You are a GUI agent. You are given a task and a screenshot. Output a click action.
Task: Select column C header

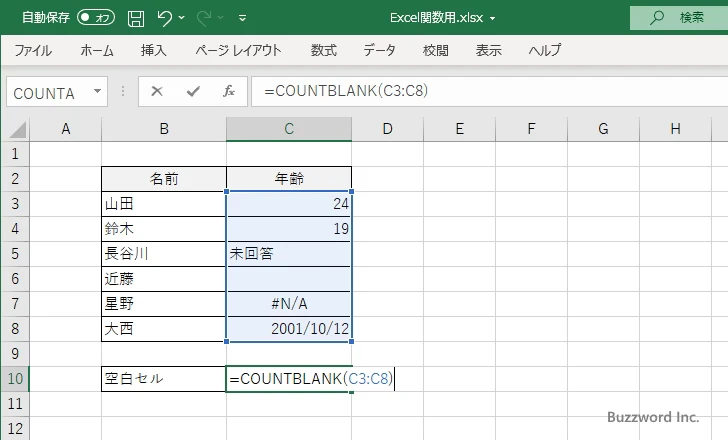click(x=289, y=129)
